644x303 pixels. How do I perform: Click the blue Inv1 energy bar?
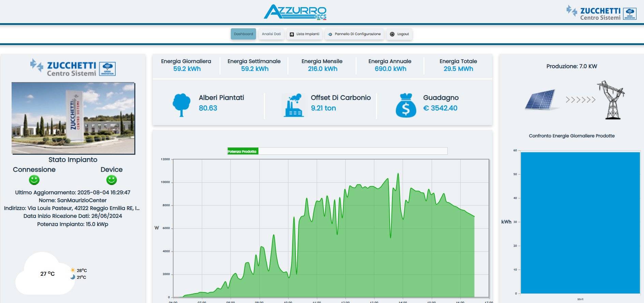point(580,223)
